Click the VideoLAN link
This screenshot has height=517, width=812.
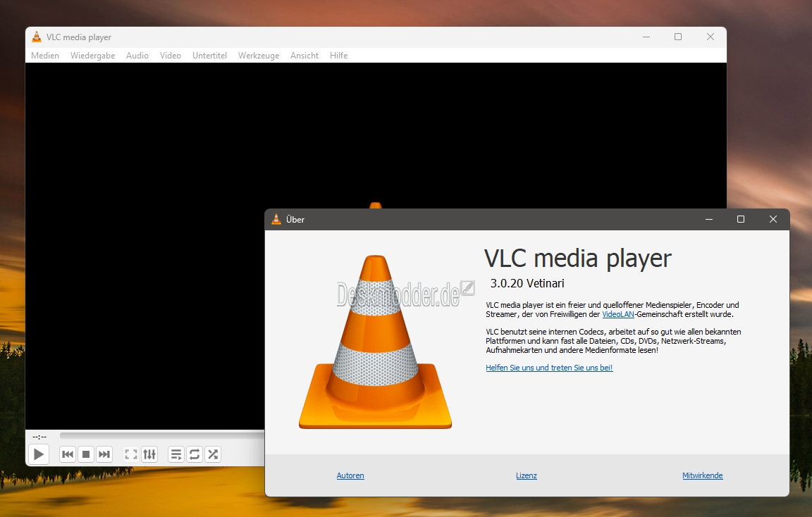[x=617, y=314]
